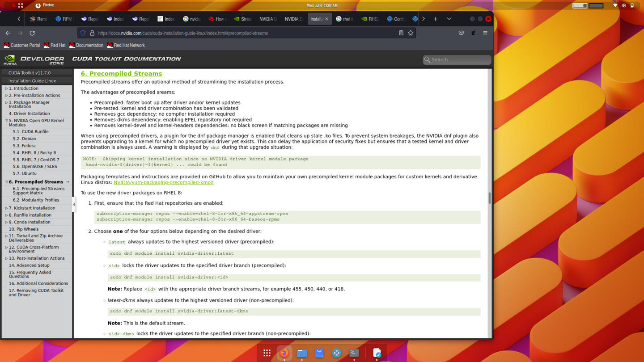
Task: Open the volume indicator in top bar
Action: (623, 5)
